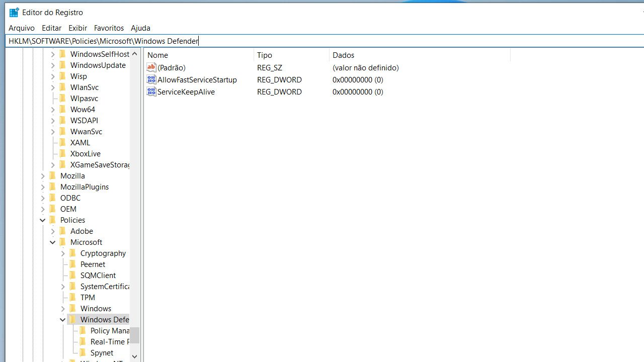
Task: Expand the Wisp key
Action: coord(53,76)
